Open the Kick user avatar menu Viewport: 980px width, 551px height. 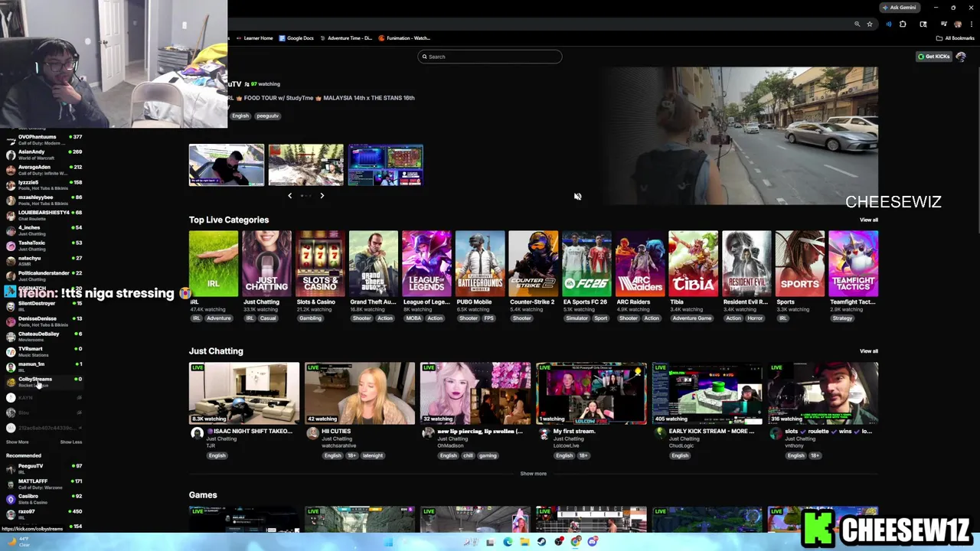pyautogui.click(x=961, y=57)
